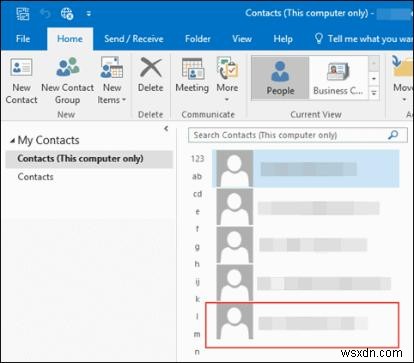
Task: Jump to m in the index
Action: [197, 334]
